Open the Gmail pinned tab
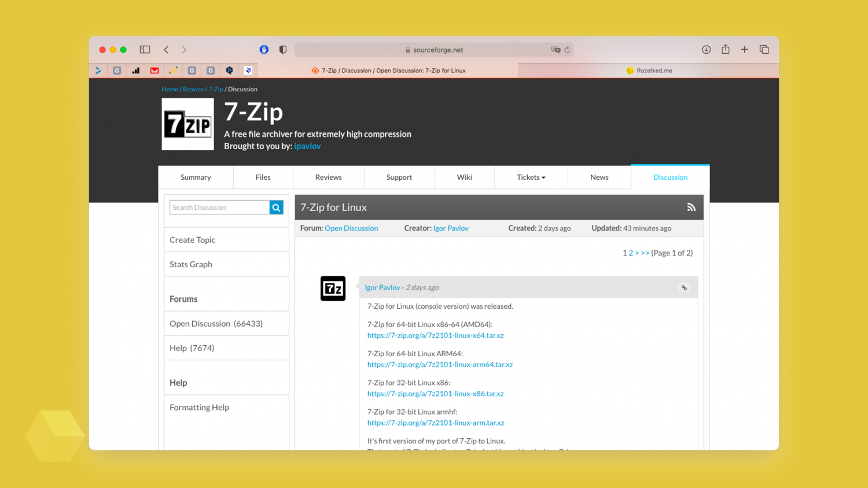 [155, 71]
